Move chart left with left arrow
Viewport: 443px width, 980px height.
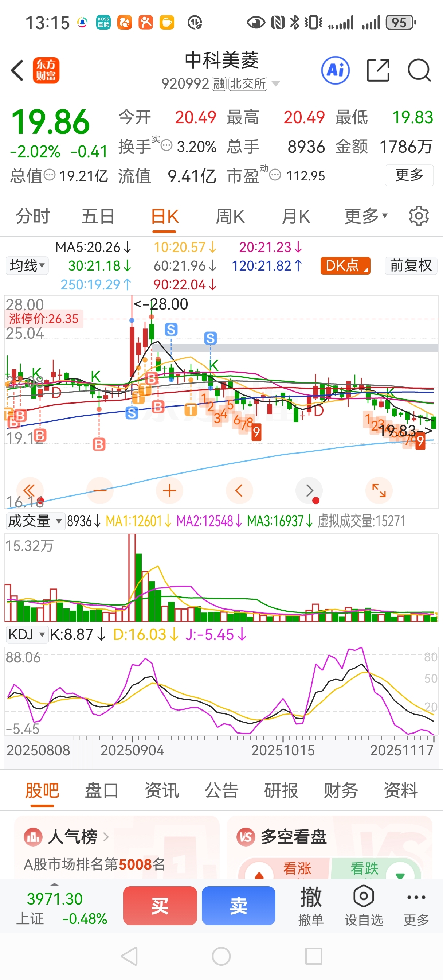(x=239, y=490)
